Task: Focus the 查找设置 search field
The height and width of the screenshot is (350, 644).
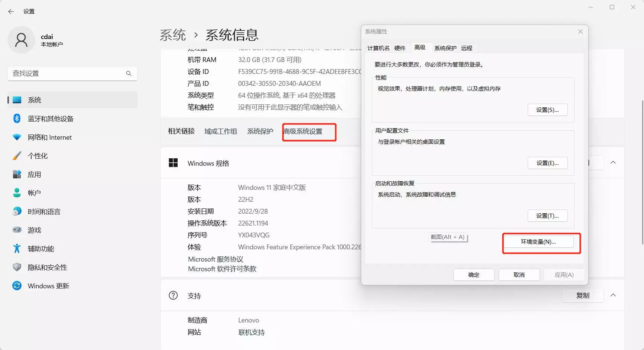Action: click(x=72, y=74)
